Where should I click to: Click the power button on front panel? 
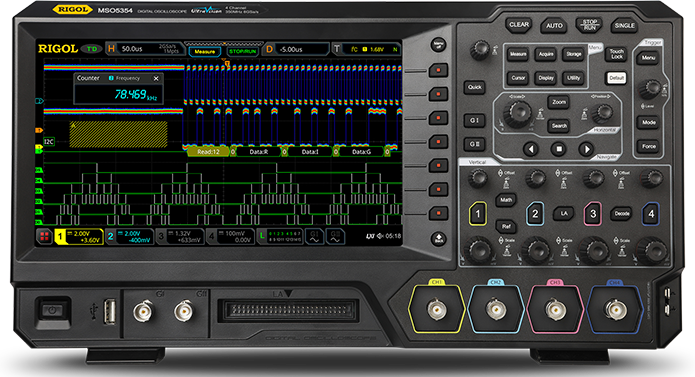click(52, 311)
